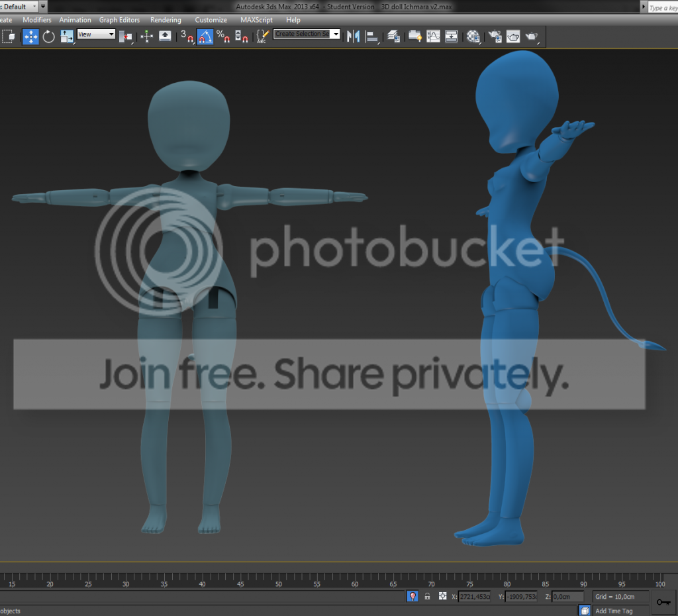Click the search keyword field
This screenshot has height=616, width=678.
point(663,8)
